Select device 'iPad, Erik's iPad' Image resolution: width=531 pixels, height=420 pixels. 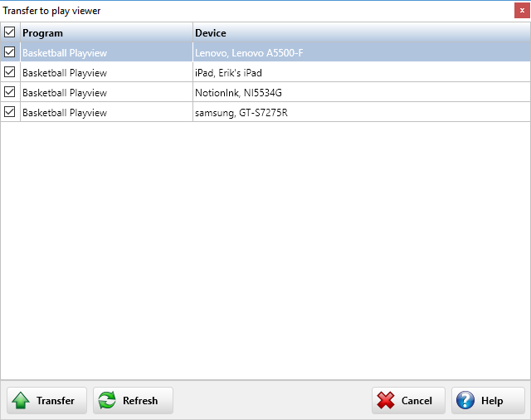tap(228, 73)
